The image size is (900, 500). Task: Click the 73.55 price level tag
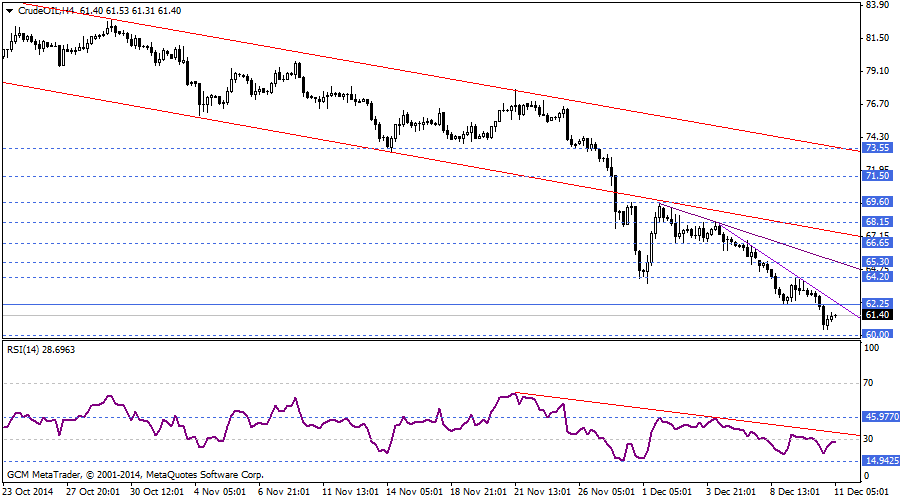[x=877, y=148]
